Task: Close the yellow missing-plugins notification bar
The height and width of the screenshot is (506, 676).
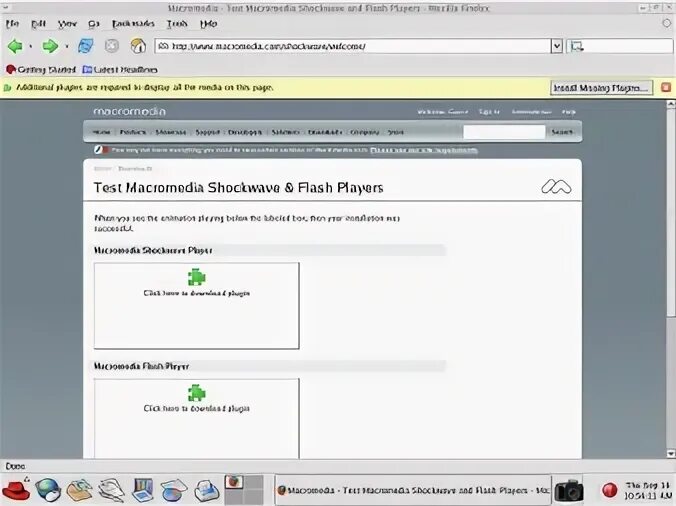Action: [x=666, y=87]
